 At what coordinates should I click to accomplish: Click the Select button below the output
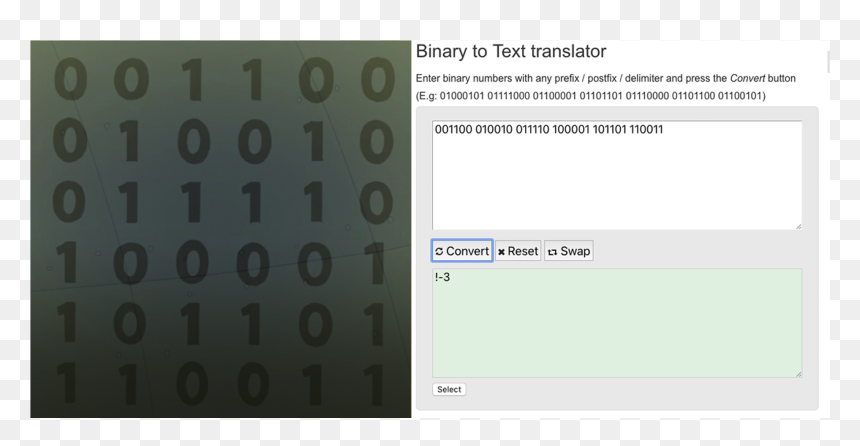tap(449, 389)
